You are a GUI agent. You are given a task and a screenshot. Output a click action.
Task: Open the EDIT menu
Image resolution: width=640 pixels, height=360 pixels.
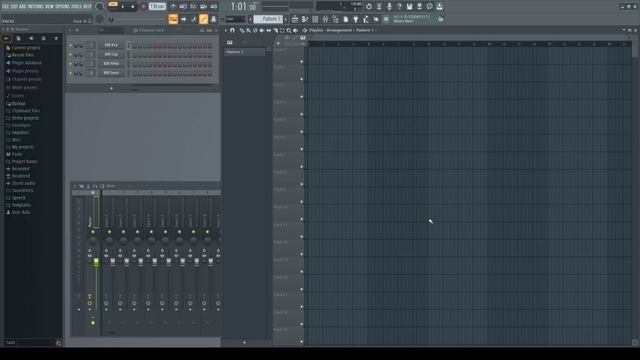pyautogui.click(x=14, y=7)
